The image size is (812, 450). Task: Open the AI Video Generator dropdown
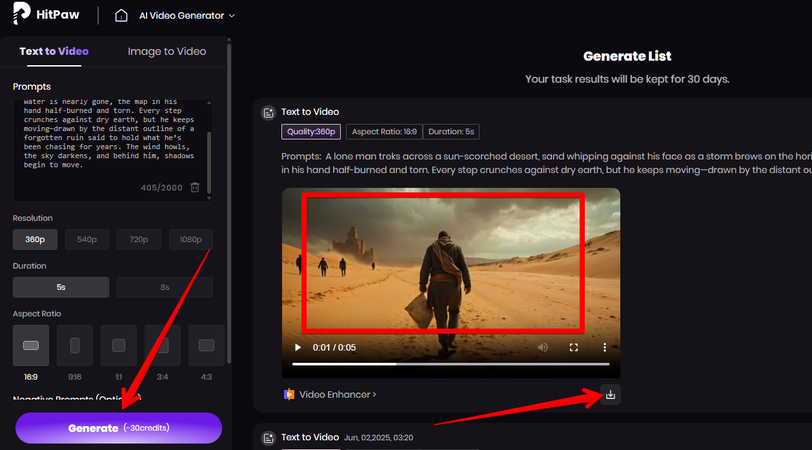click(x=186, y=16)
